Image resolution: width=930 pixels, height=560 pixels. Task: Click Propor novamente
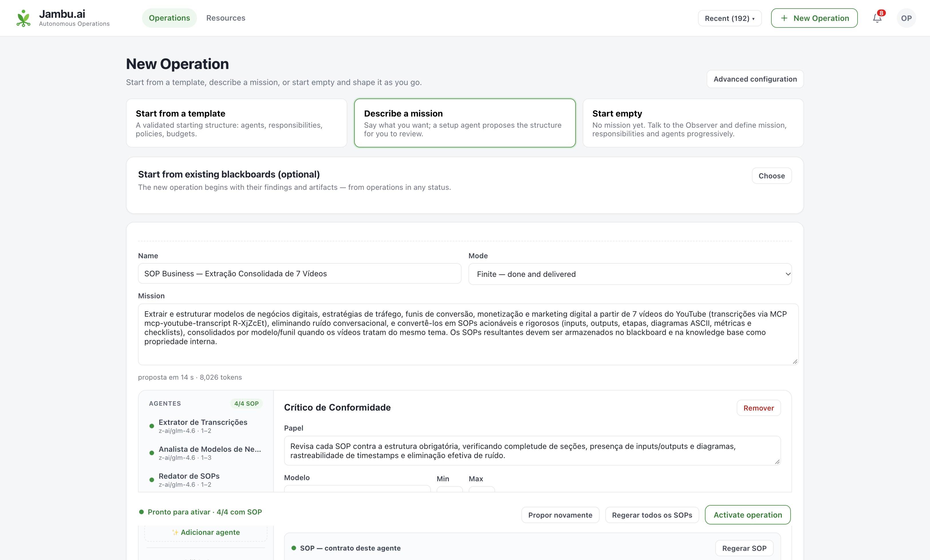[560, 515]
